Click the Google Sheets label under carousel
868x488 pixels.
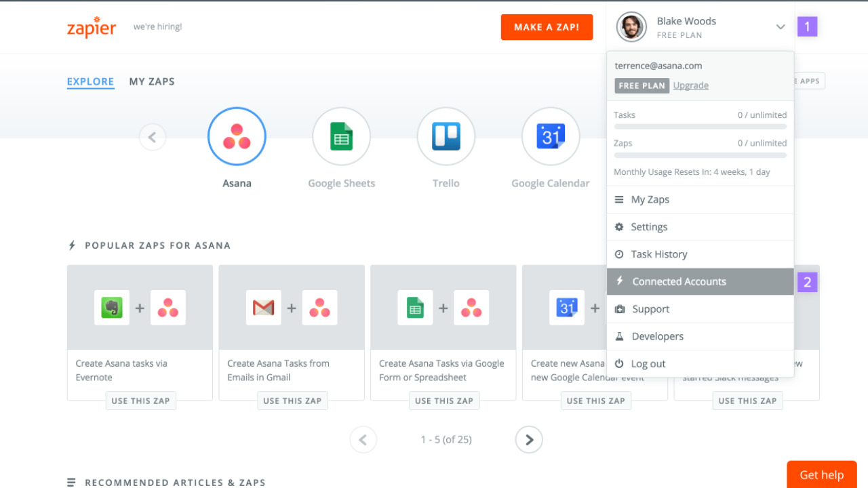(341, 183)
